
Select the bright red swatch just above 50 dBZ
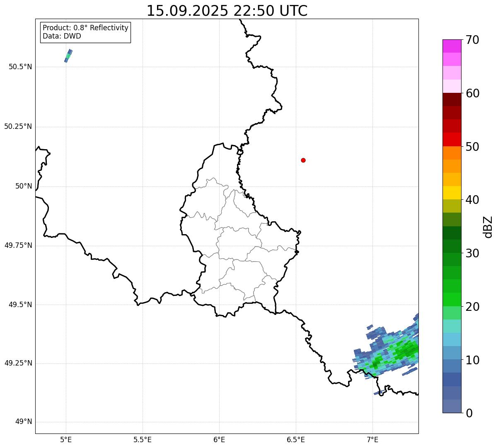452,139
